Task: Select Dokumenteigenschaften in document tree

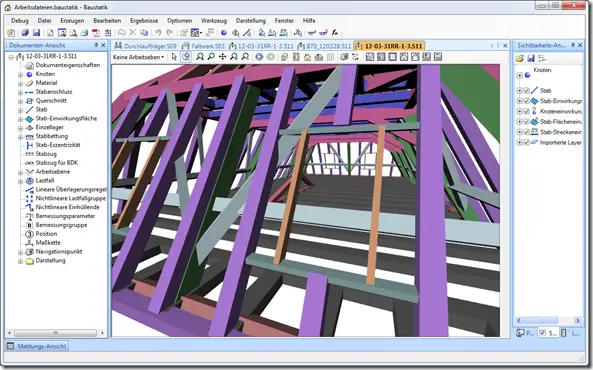Action: coord(68,65)
